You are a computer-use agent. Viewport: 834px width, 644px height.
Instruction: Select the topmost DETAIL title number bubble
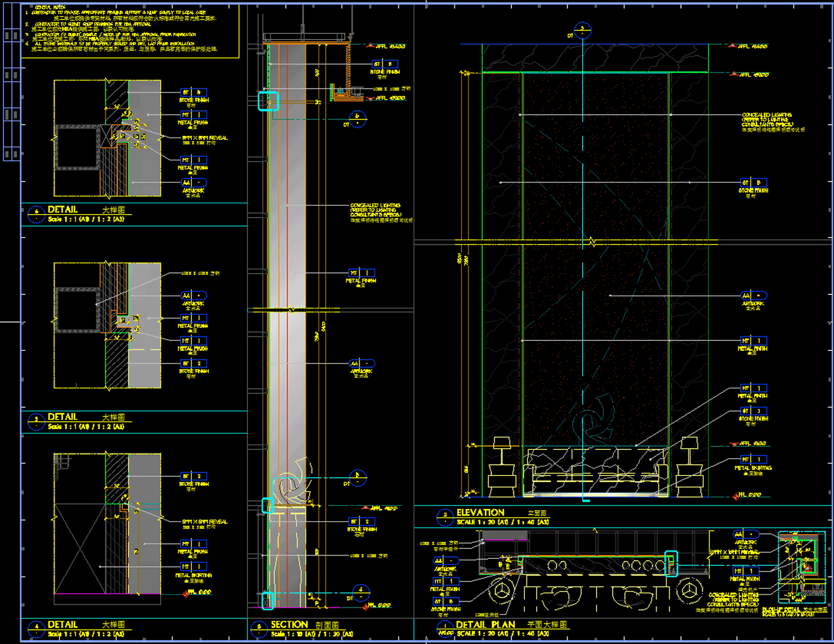tap(36, 214)
